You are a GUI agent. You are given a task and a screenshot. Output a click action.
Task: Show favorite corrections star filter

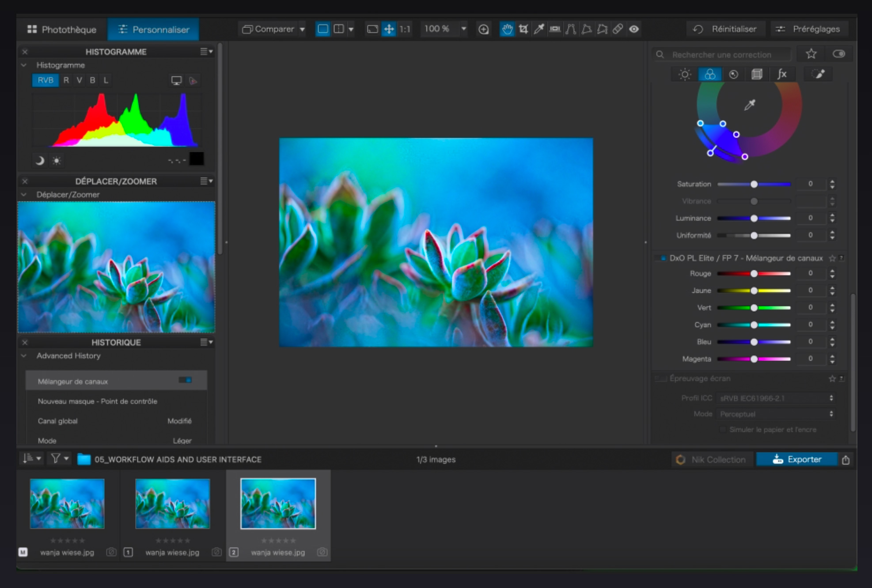(811, 54)
